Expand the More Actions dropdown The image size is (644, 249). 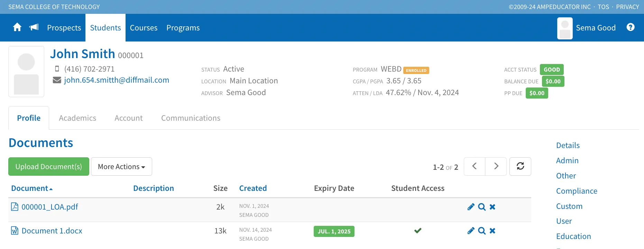[121, 166]
